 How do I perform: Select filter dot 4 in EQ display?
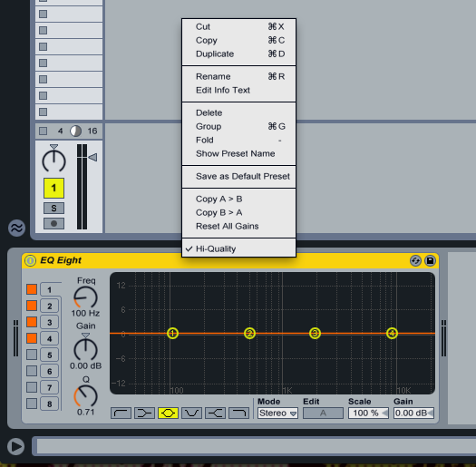point(392,333)
